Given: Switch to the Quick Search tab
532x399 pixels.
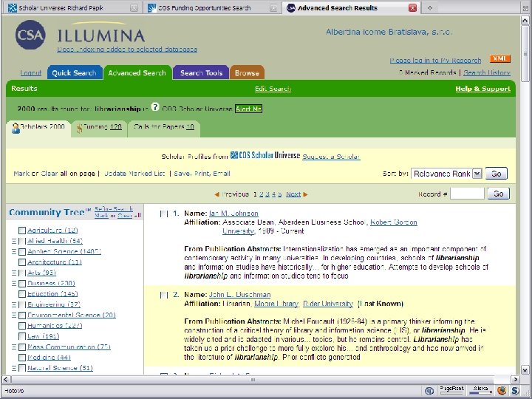Looking at the screenshot, I should point(75,72).
